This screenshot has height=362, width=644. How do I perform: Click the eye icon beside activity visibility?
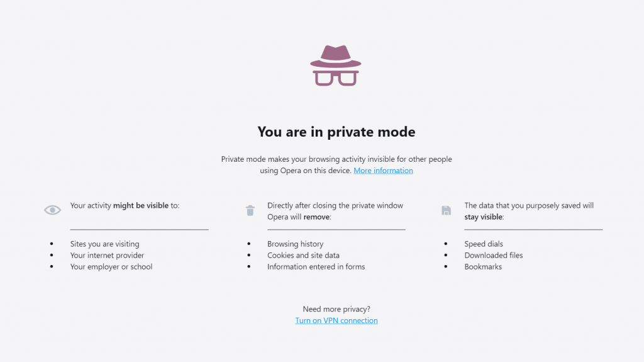point(53,210)
